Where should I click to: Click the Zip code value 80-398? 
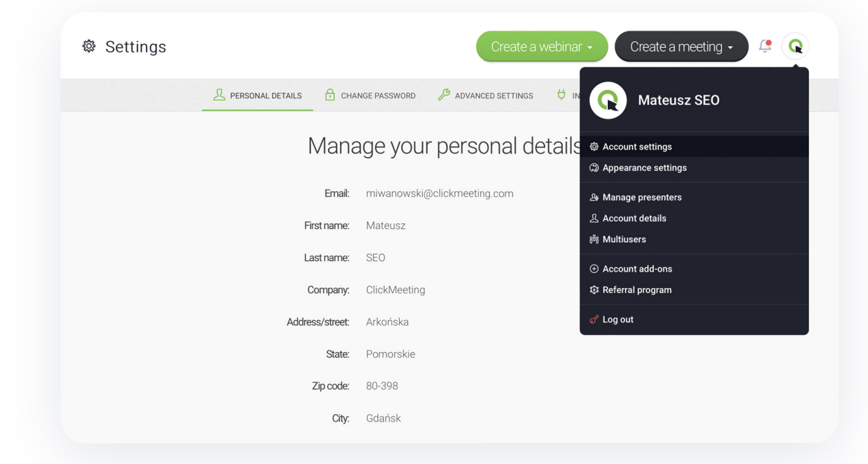coord(382,386)
